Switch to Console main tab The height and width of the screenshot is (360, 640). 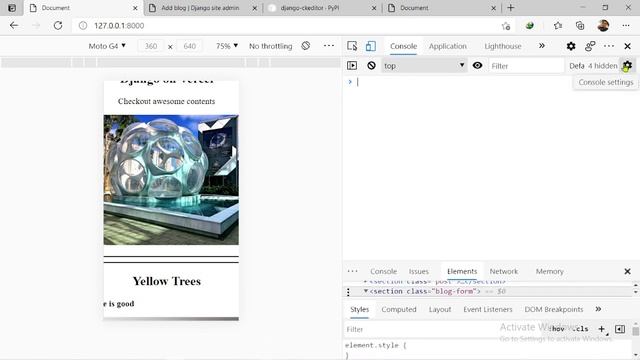coord(403,46)
